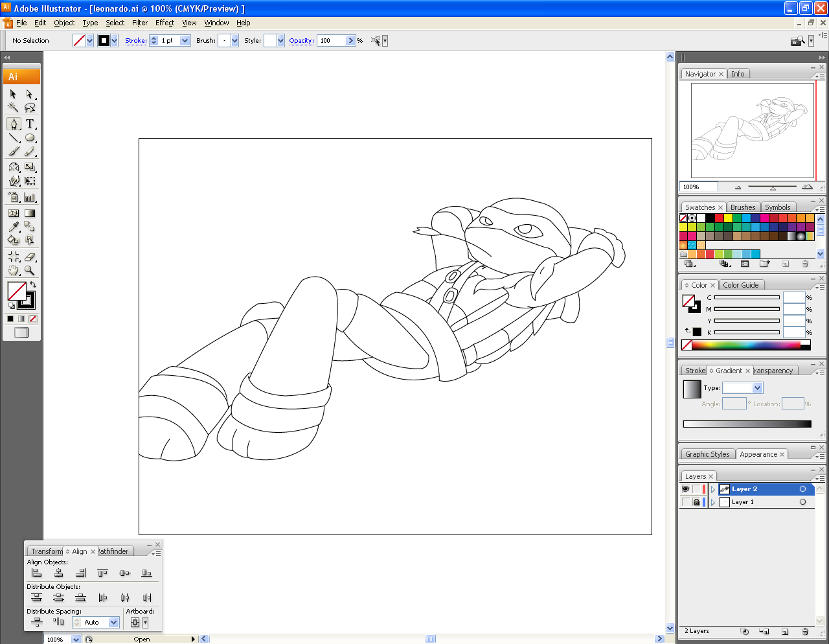Open the Opacity slider arrow
This screenshot has height=644, width=829.
[x=351, y=41]
